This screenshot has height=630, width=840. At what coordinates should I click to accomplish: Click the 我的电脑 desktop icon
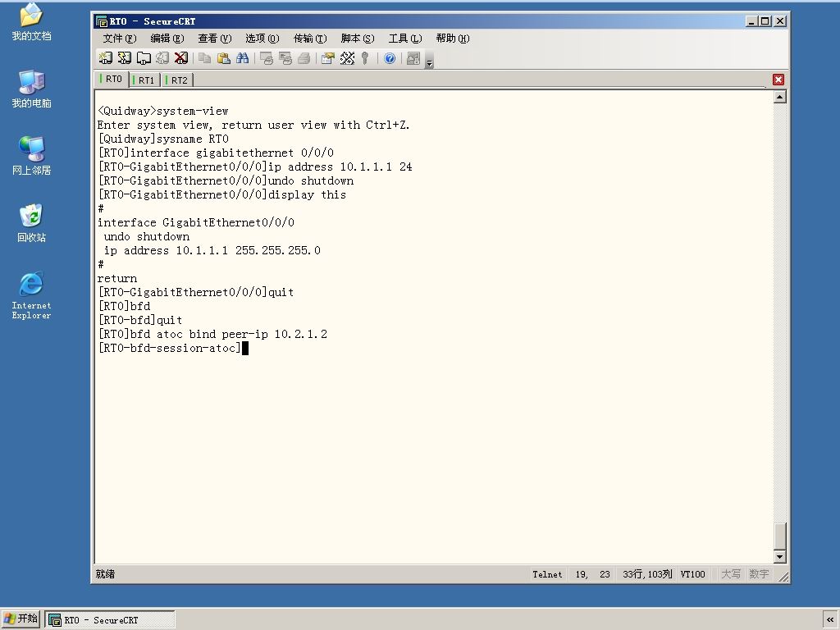31,89
